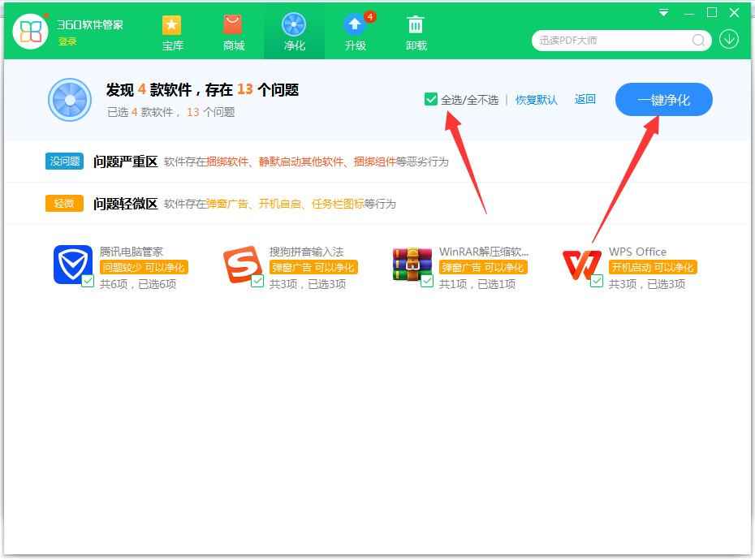Open the 商城 shopping bag tab

234,32
